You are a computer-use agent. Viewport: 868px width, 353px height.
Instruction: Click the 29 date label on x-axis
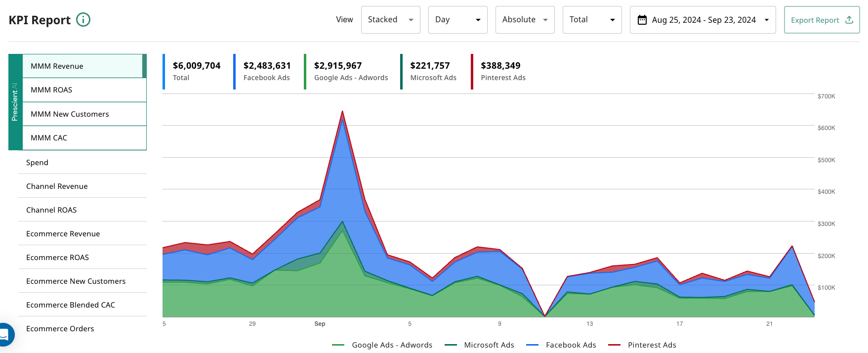252,324
